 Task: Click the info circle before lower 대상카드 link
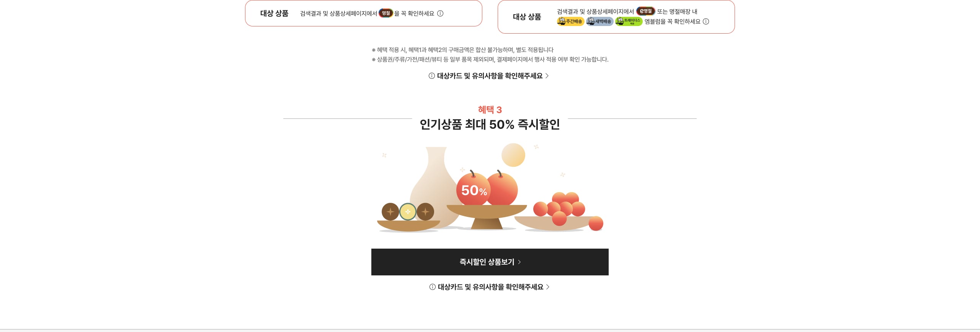[433, 287]
